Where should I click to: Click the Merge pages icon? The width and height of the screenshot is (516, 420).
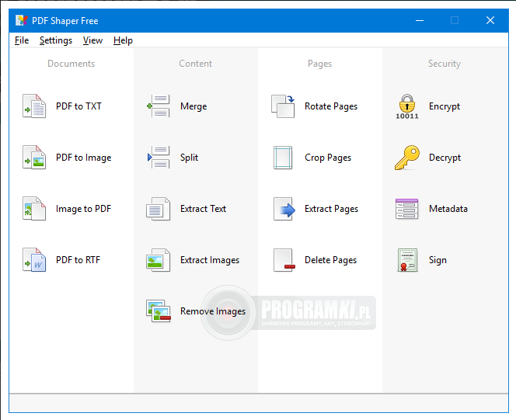[159, 106]
